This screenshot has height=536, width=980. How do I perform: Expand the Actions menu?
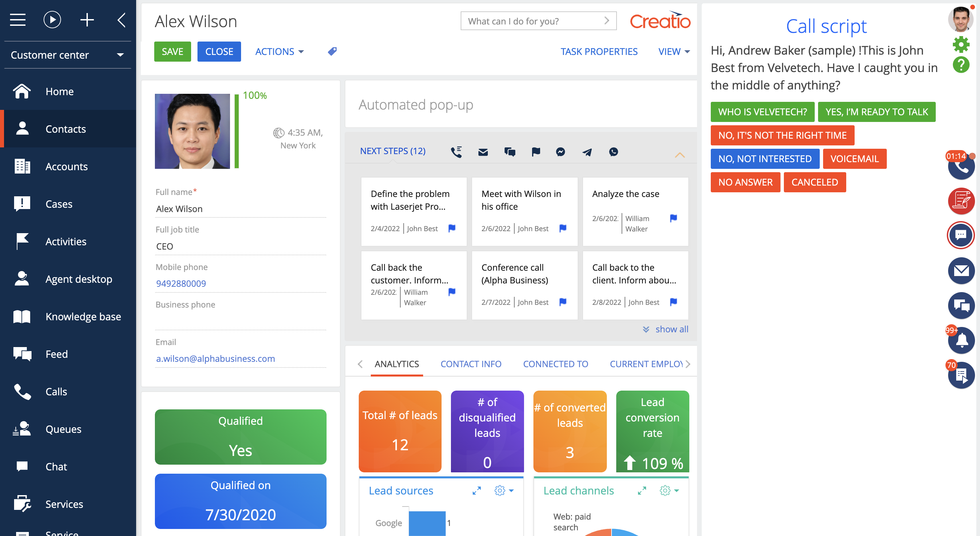[x=279, y=51]
